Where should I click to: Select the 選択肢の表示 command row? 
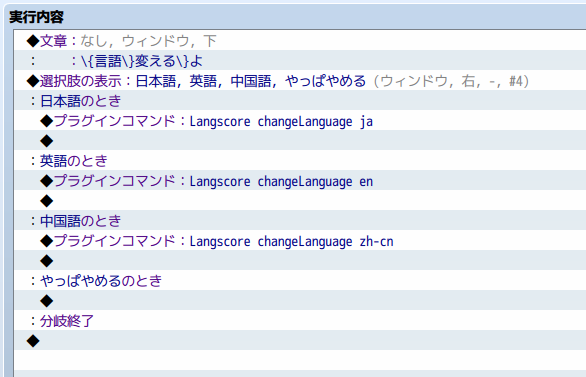[300, 80]
